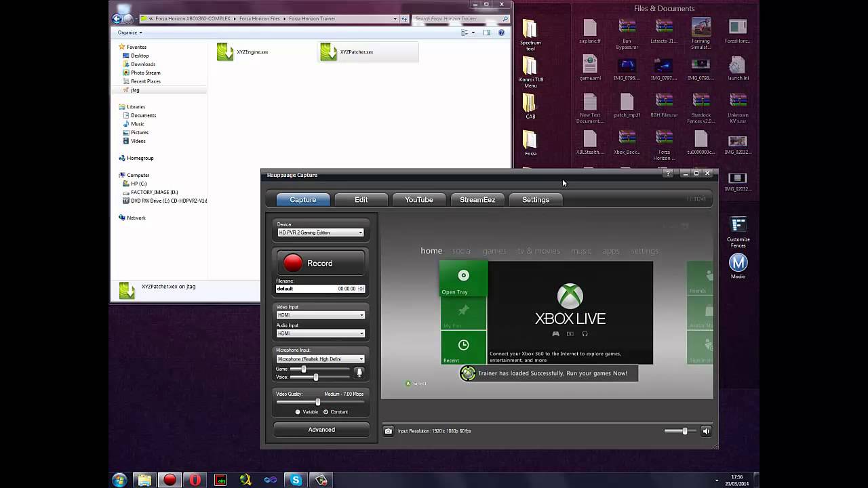Open the Modio desktop shortcut
Viewport: 868px width, 488px height.
pyautogui.click(x=738, y=266)
